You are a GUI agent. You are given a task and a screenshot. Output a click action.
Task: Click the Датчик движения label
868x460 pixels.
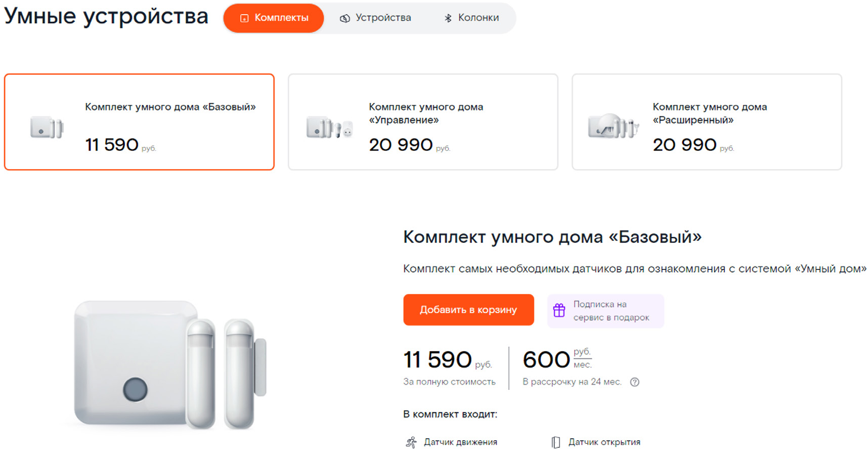coord(460,442)
